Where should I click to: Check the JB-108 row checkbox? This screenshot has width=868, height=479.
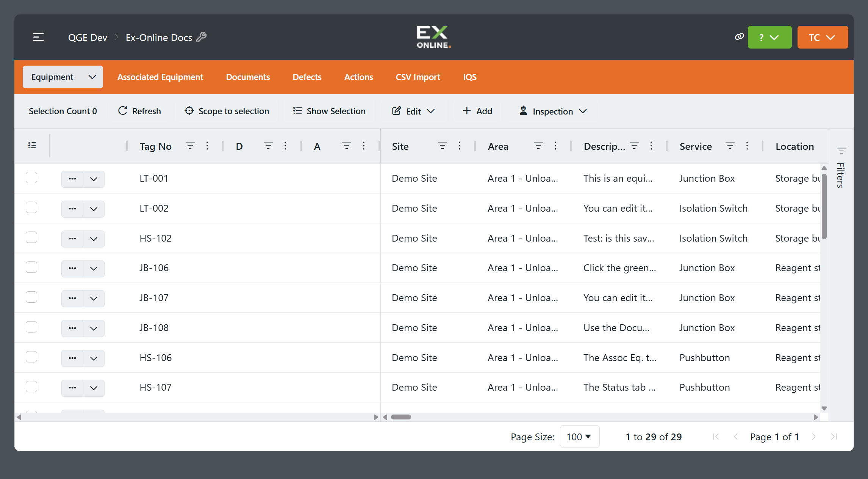pos(31,327)
